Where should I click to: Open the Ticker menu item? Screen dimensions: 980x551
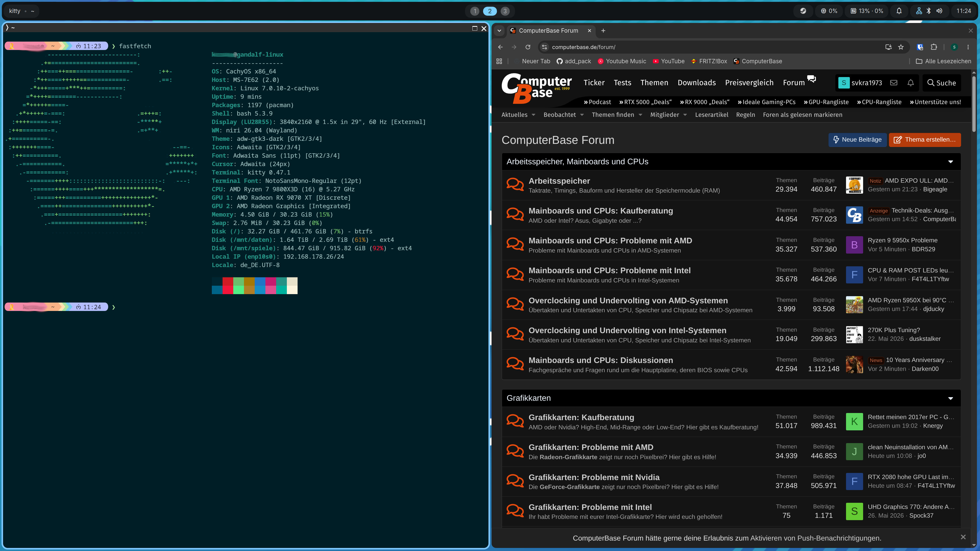click(x=594, y=83)
